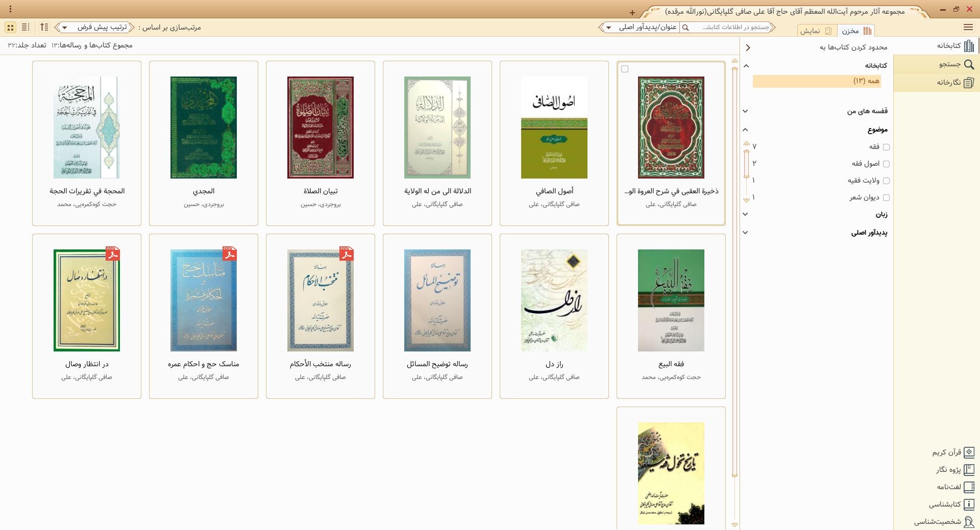
Task: Open the hamburger menu at top right
Action: pos(968,28)
